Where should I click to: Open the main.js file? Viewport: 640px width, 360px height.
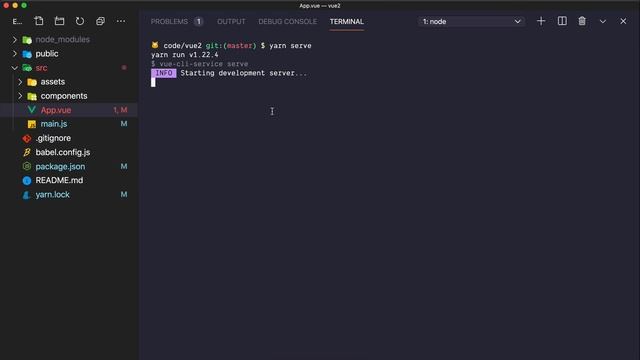click(53, 124)
